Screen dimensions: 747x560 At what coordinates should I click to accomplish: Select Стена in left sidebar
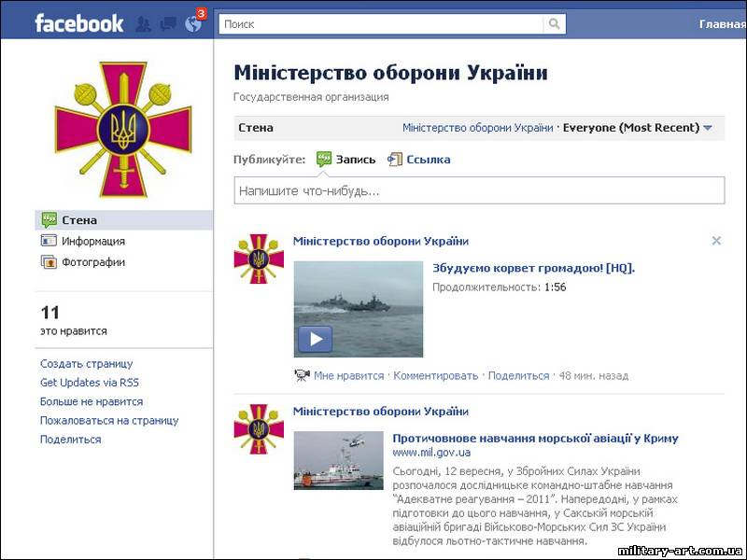tap(124, 220)
